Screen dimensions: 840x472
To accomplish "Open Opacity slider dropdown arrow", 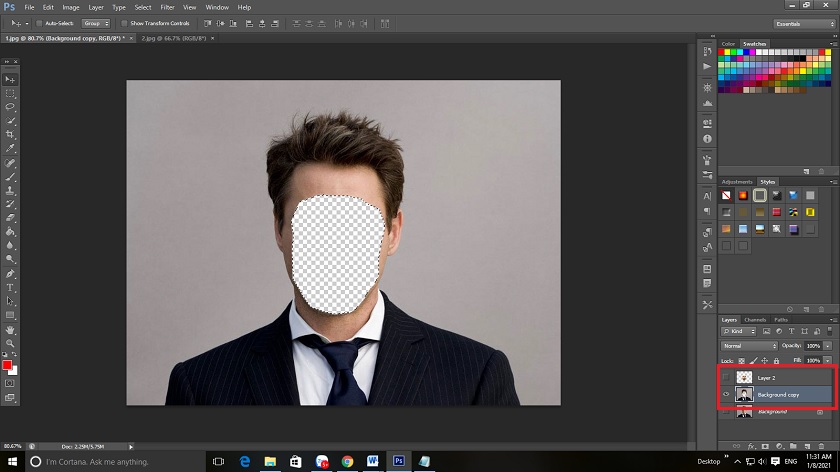I will pos(828,346).
